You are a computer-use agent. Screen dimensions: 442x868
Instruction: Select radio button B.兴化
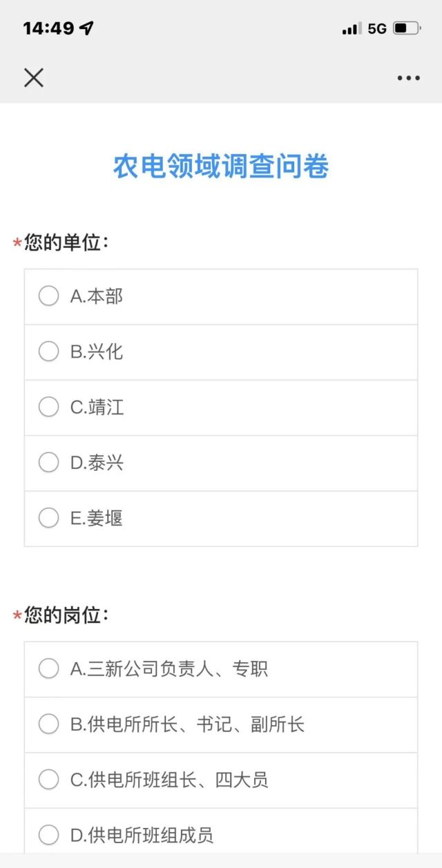pyautogui.click(x=48, y=351)
